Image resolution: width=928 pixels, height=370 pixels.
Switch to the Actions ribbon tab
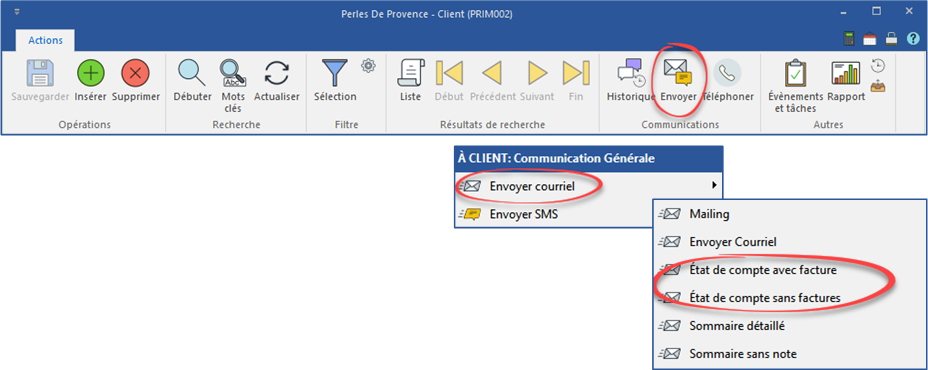(45, 40)
